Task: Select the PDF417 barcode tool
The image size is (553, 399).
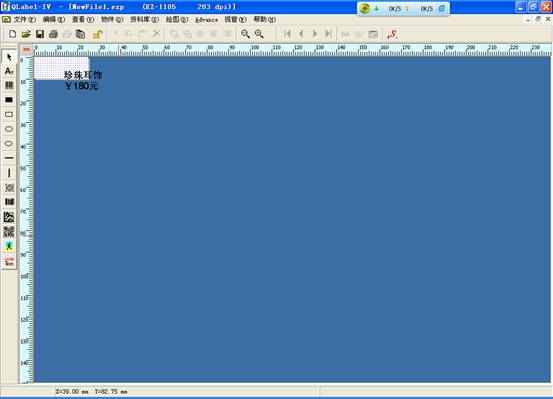Action: (9, 202)
